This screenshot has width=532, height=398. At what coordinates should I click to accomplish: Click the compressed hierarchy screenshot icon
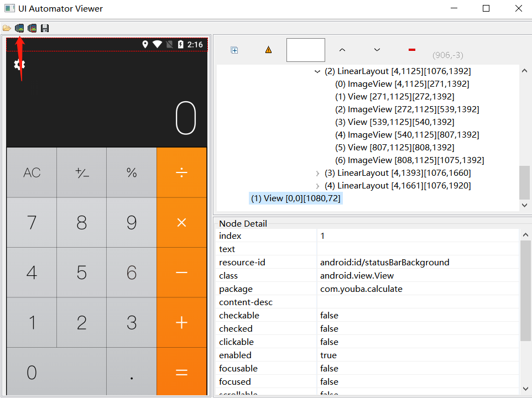32,28
